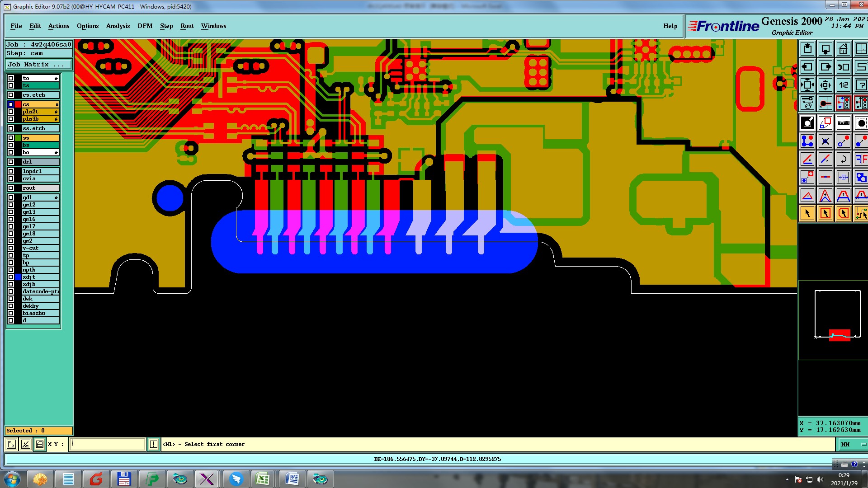Toggle checkbox for the rout layer
Screen dimensions: 868x488
point(11,188)
